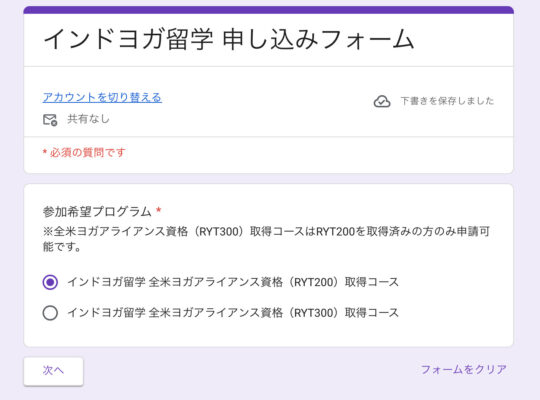Click the インドヨガ留学 申し込みフォーム title

pyautogui.click(x=229, y=39)
